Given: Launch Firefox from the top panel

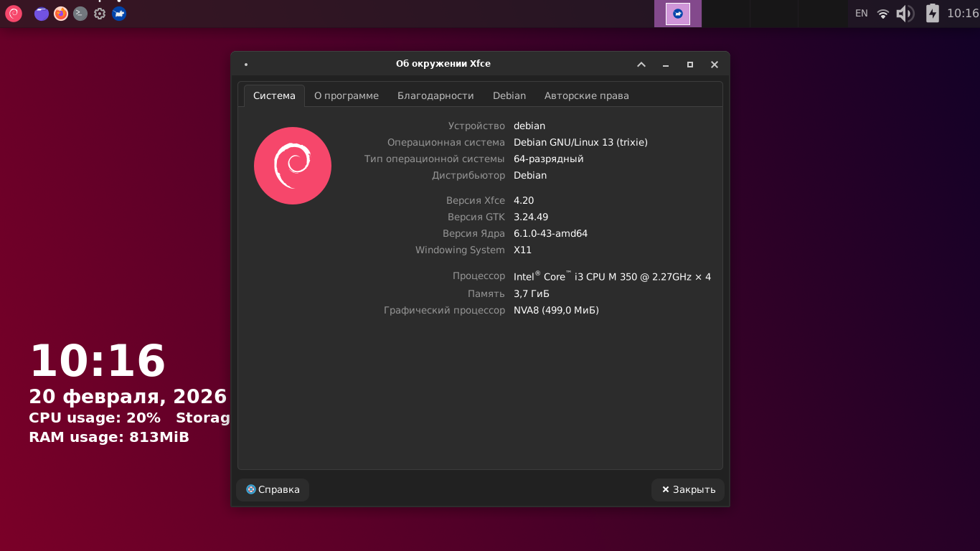Looking at the screenshot, I should (61, 14).
